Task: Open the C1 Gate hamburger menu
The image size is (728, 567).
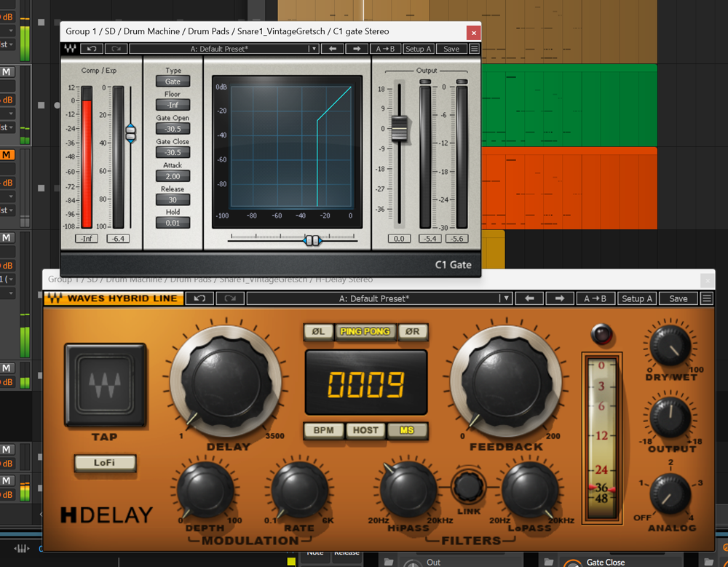Action: point(474,49)
